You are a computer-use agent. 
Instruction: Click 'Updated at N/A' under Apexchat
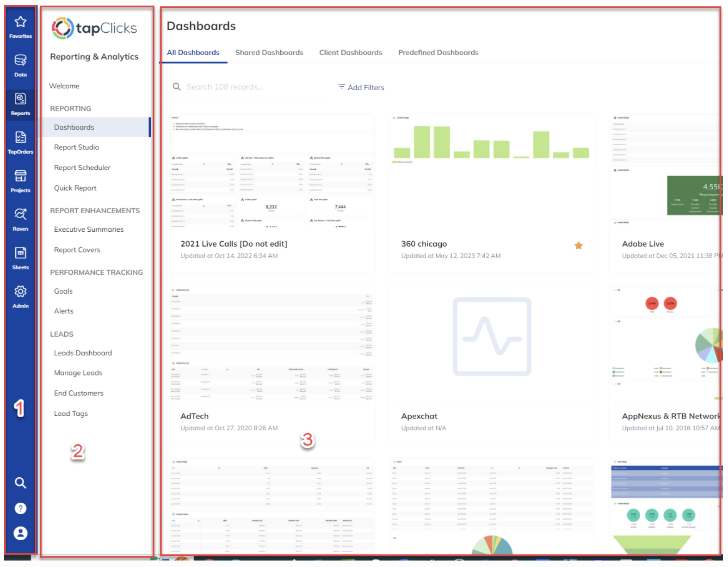424,428
